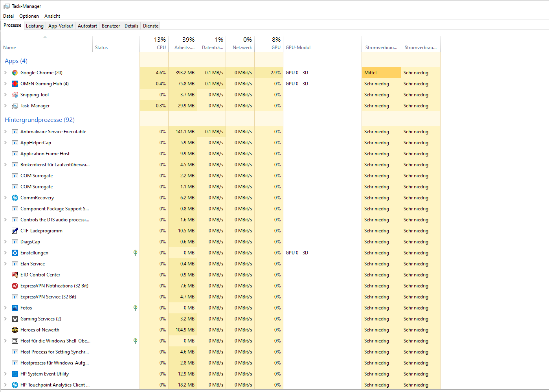This screenshot has height=392, width=549.
Task: Open the Ansicht menu
Action: pos(52,16)
